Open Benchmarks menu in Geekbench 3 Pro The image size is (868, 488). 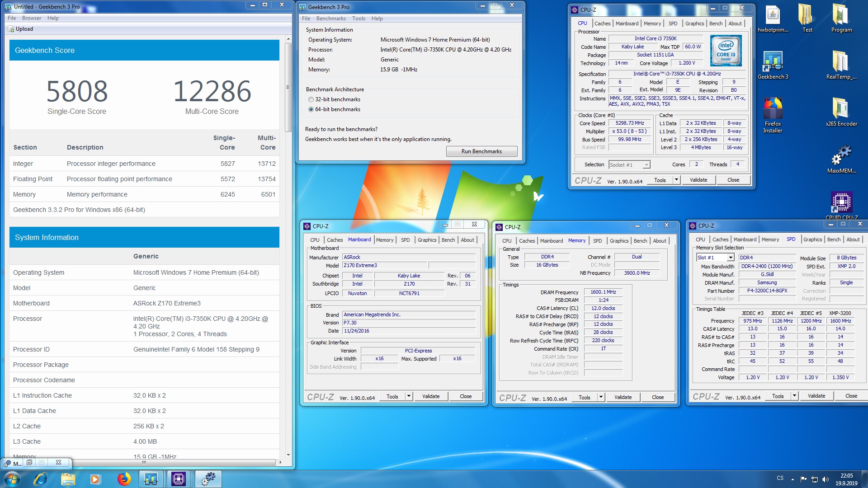tap(331, 19)
